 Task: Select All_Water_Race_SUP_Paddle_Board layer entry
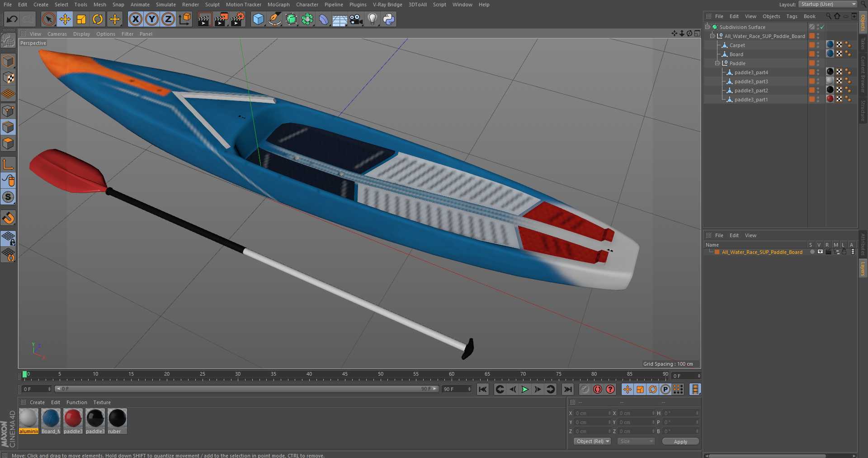pos(762,252)
